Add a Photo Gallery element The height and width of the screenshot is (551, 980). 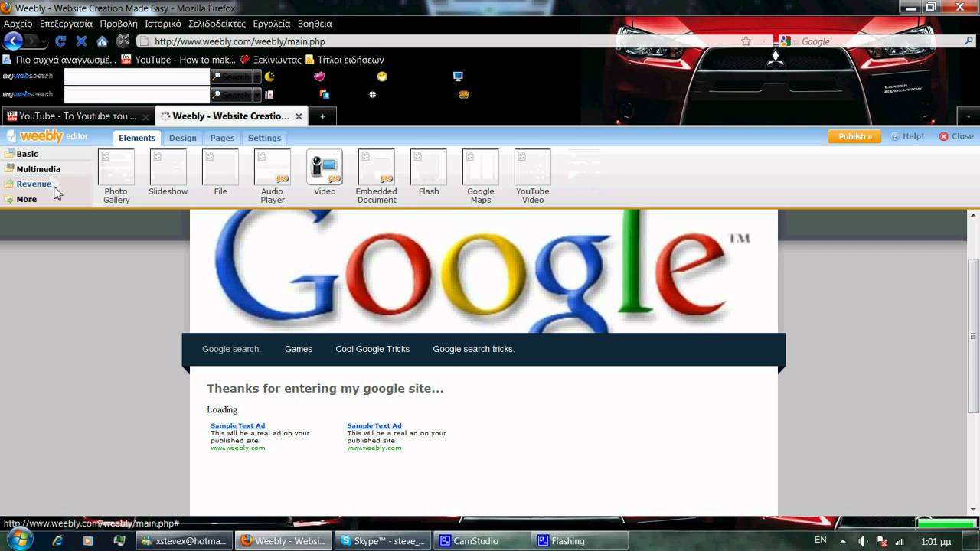click(116, 177)
